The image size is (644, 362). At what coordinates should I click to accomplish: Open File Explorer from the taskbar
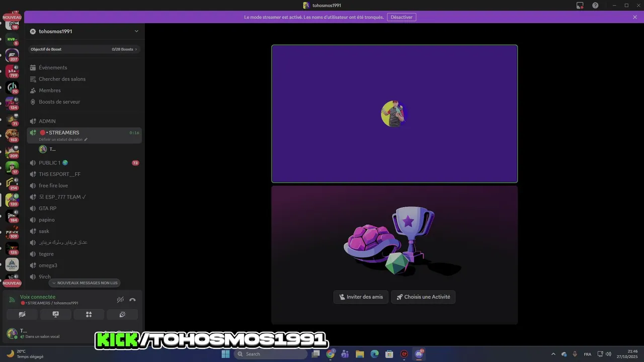pos(360,354)
